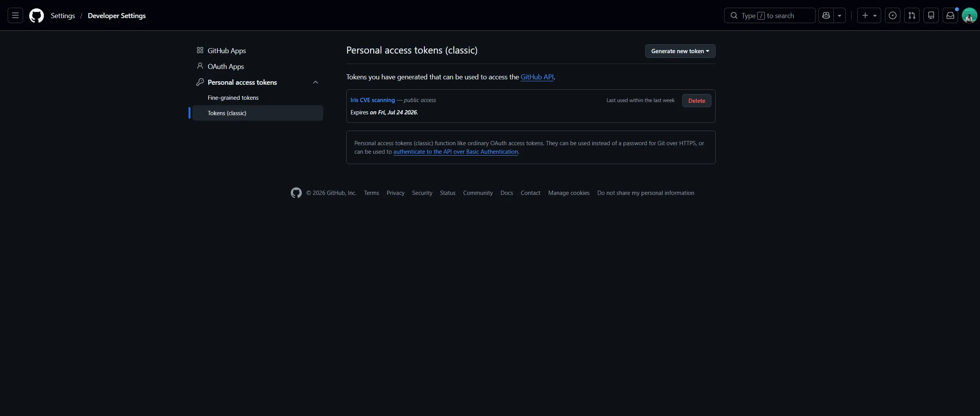Delete the Iris CVE scanning token

[x=697, y=101]
